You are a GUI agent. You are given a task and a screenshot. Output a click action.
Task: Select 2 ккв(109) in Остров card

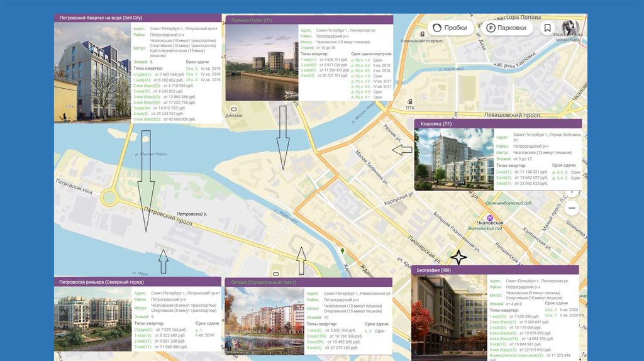tap(316, 336)
